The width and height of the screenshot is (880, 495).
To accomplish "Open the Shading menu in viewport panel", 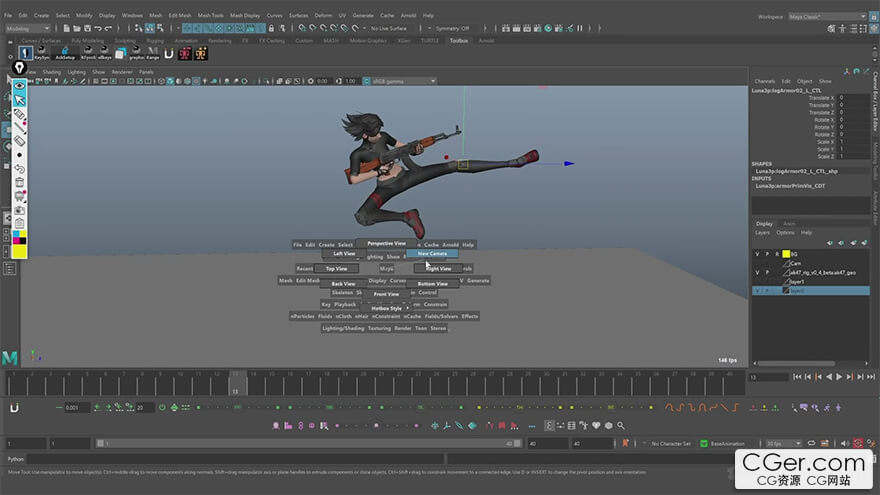I will click(52, 72).
